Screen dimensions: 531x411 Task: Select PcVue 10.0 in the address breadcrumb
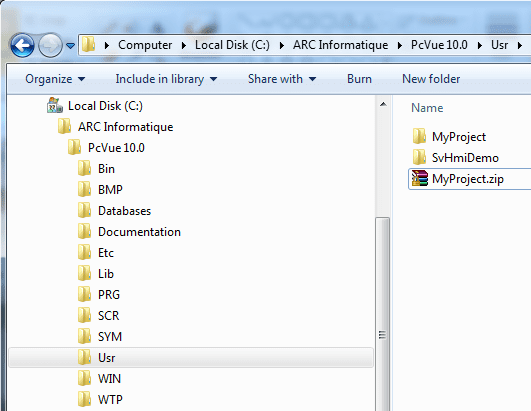click(x=439, y=45)
